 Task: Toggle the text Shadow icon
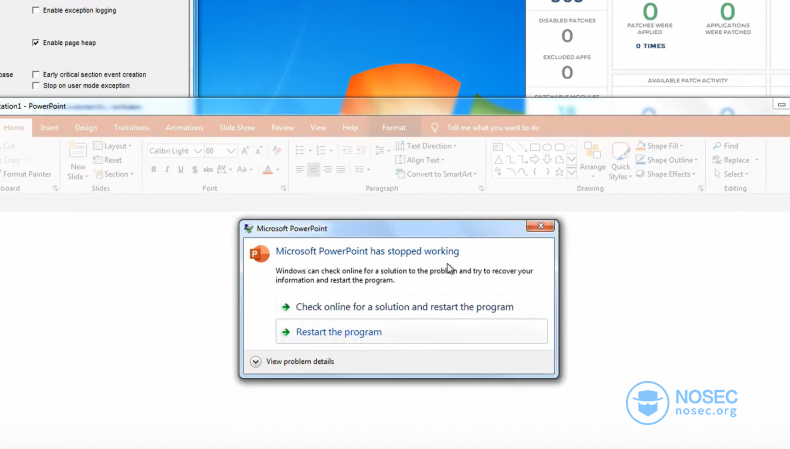pyautogui.click(x=194, y=169)
